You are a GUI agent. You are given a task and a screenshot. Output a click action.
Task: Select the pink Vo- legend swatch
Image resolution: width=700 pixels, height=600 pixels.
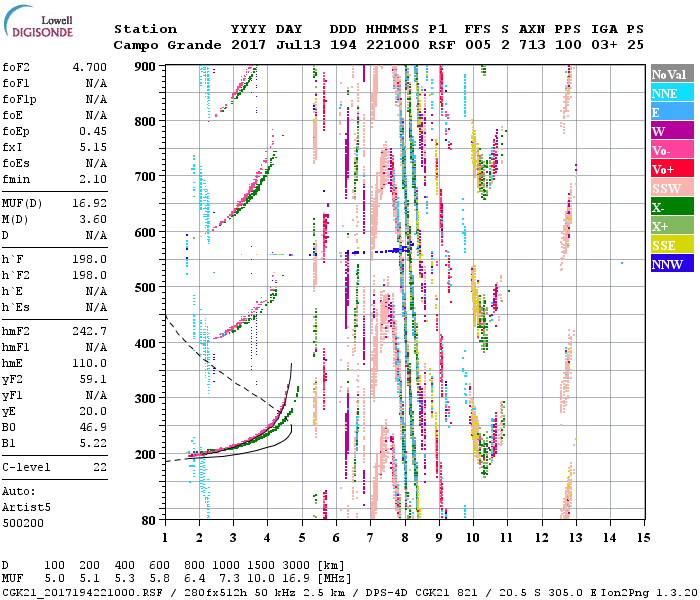pos(671,150)
